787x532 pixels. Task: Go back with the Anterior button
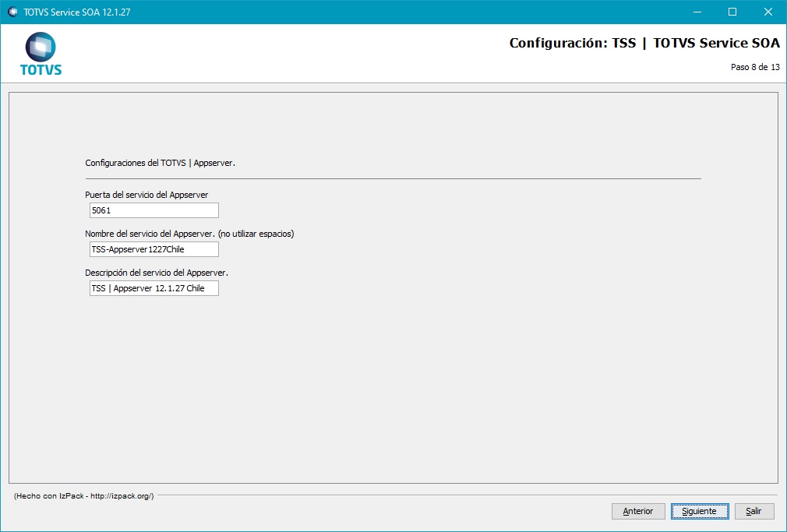click(638, 511)
